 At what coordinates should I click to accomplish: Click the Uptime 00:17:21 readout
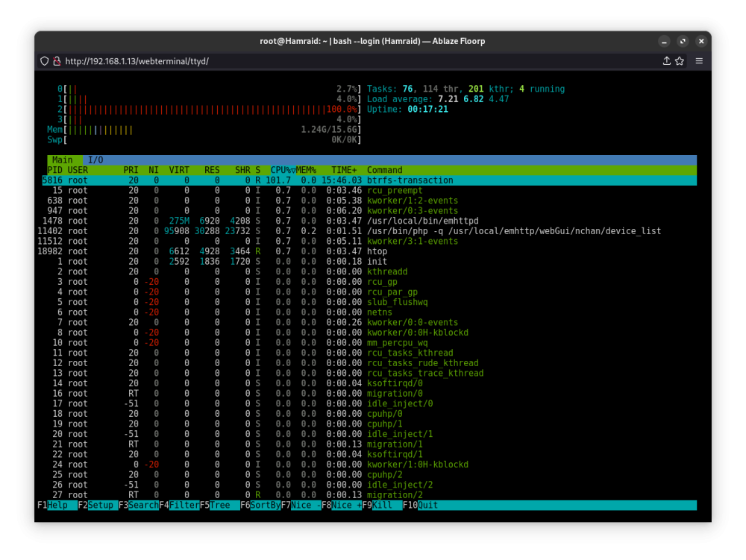[407, 110]
